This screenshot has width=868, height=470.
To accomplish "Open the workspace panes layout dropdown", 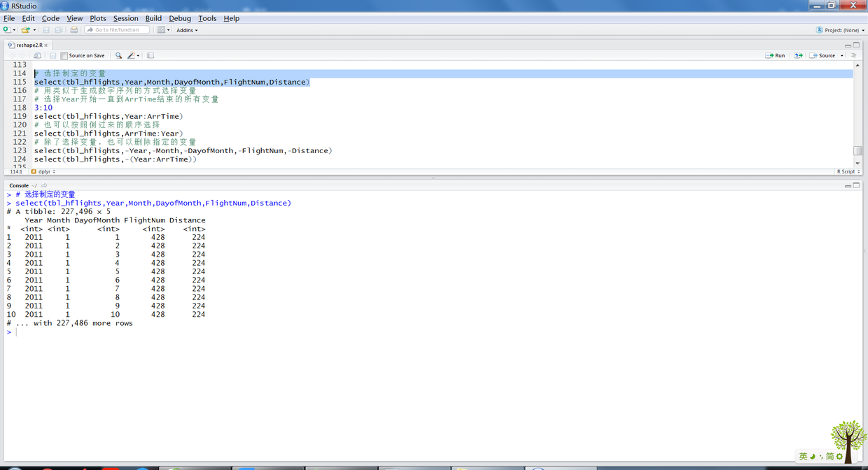I will click(164, 30).
